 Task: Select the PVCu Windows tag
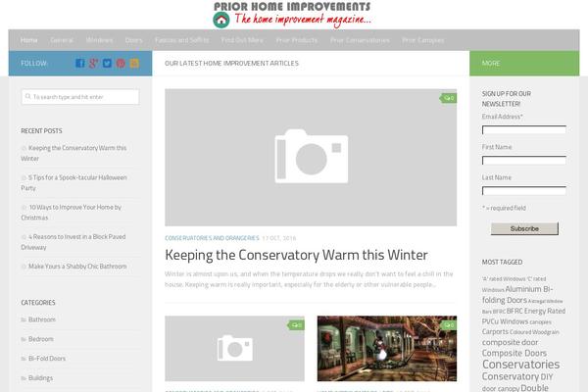pos(505,321)
